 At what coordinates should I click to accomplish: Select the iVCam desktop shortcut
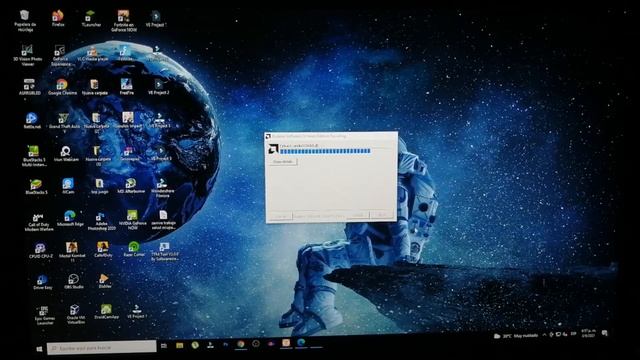point(68,186)
